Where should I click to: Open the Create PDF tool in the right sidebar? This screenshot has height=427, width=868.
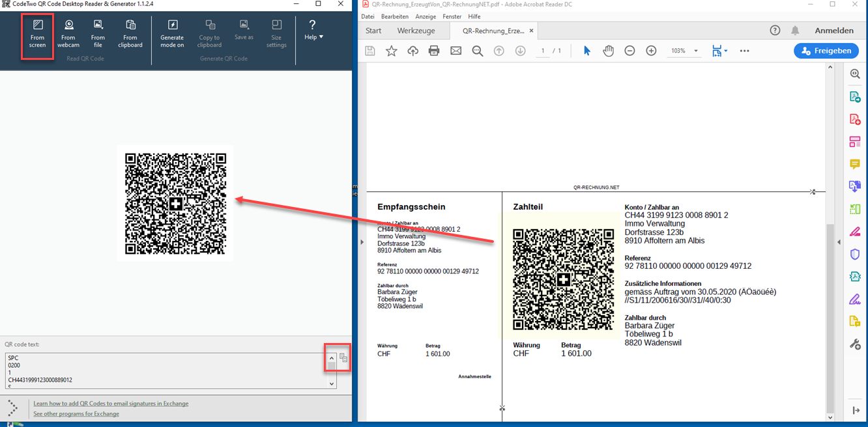(855, 119)
